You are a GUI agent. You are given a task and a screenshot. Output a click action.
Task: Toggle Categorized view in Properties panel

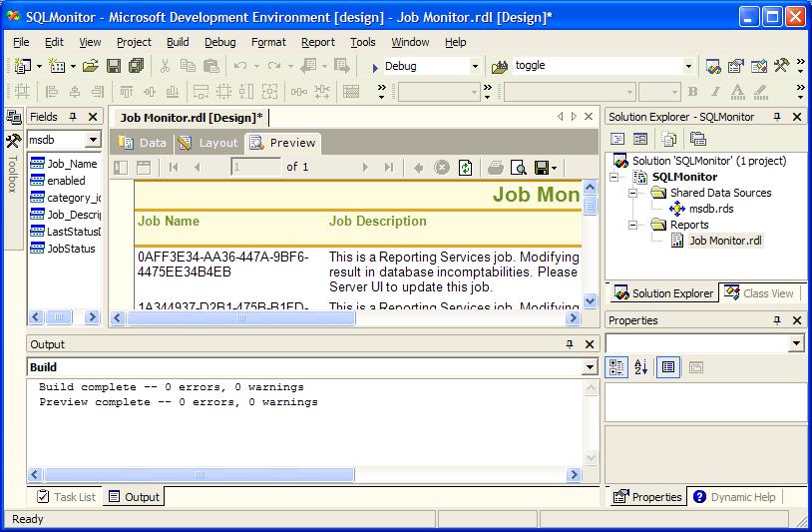click(616, 367)
